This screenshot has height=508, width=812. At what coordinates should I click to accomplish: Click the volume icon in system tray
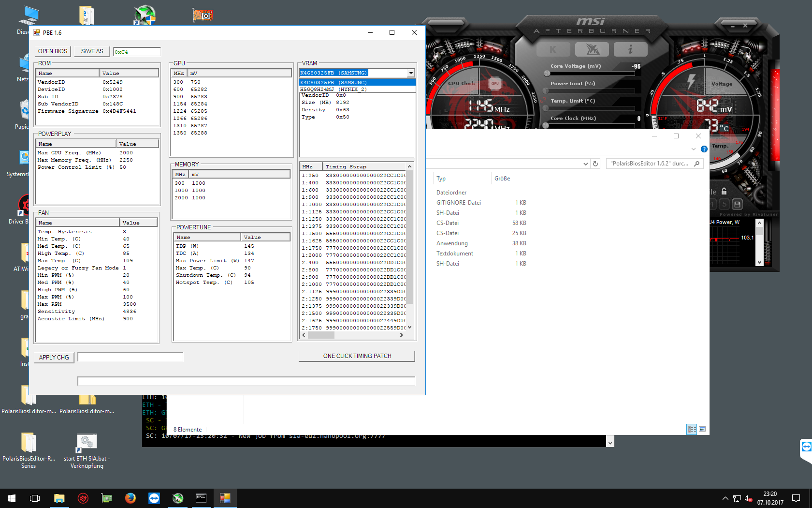[748, 498]
